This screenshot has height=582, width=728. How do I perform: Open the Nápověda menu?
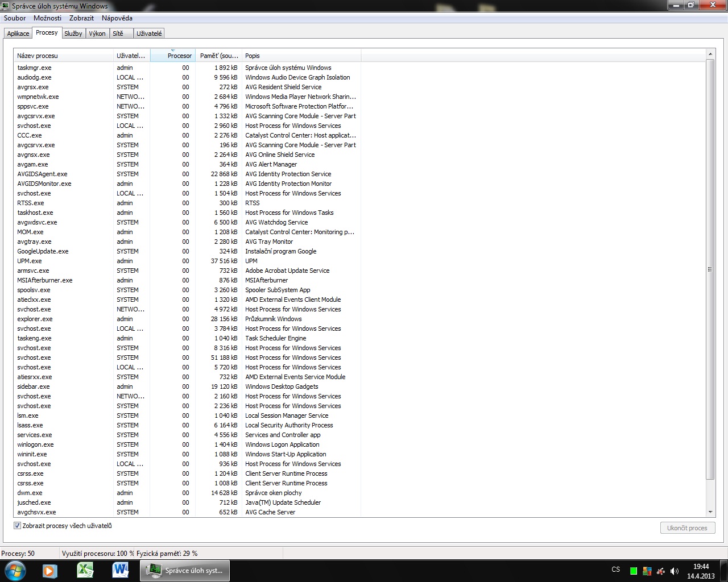117,18
